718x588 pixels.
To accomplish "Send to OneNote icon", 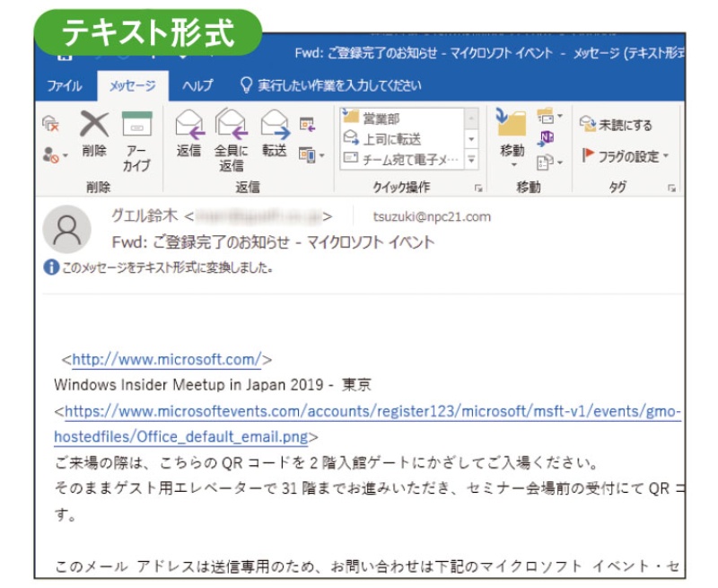I will click(545, 137).
